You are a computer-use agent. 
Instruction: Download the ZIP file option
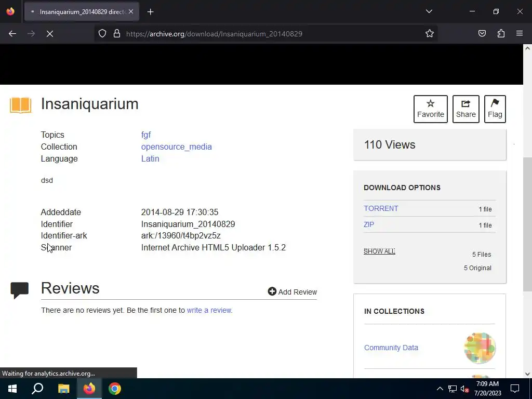369,224
